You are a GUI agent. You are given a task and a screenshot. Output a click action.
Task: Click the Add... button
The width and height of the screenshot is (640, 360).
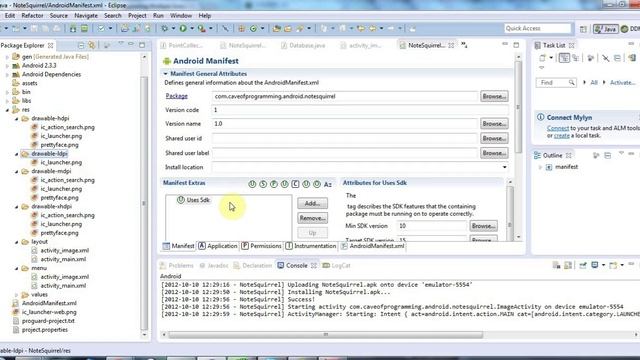pyautogui.click(x=312, y=203)
